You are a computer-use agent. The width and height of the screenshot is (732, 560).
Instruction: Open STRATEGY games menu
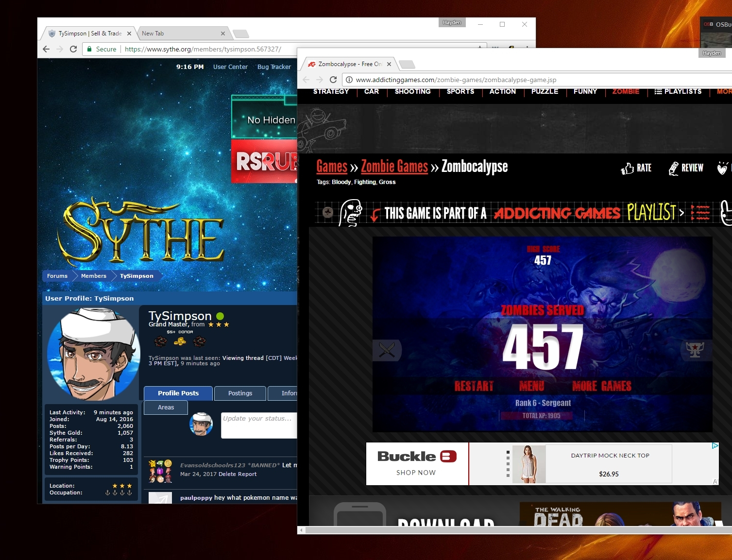pos(331,91)
